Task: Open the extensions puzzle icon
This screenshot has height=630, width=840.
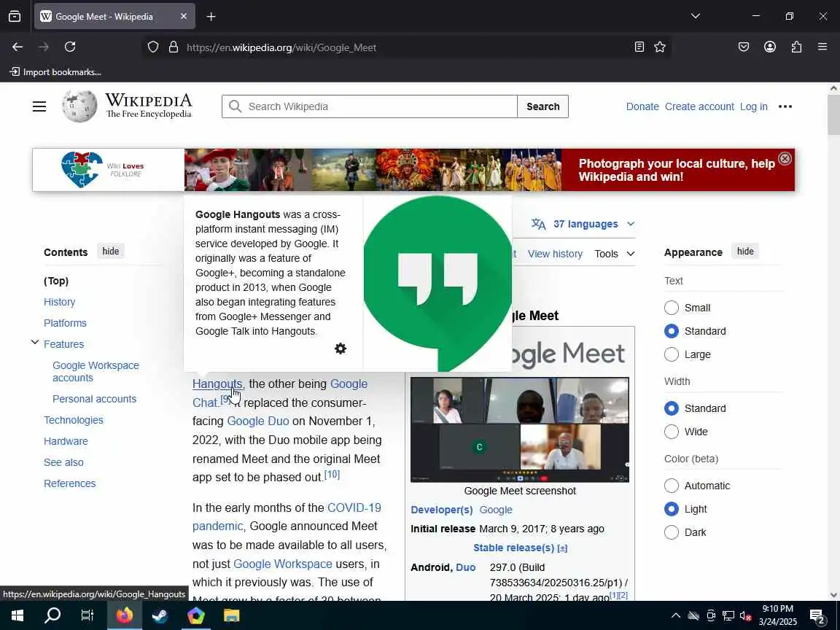Action: 796,47
